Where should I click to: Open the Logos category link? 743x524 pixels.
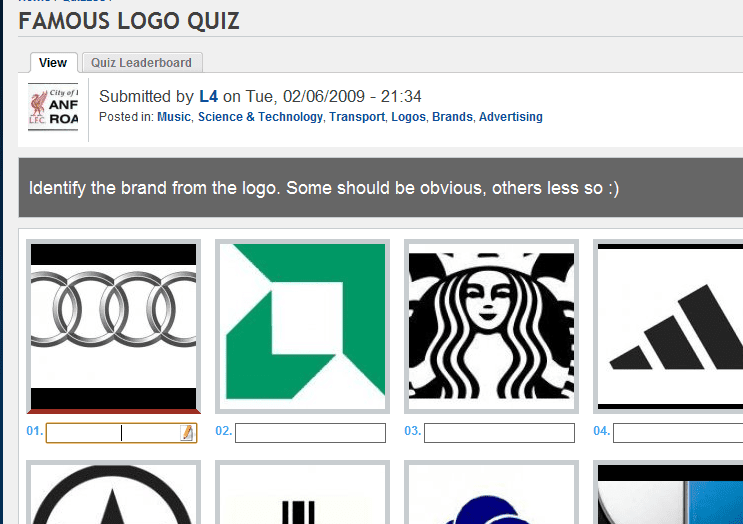(x=408, y=117)
